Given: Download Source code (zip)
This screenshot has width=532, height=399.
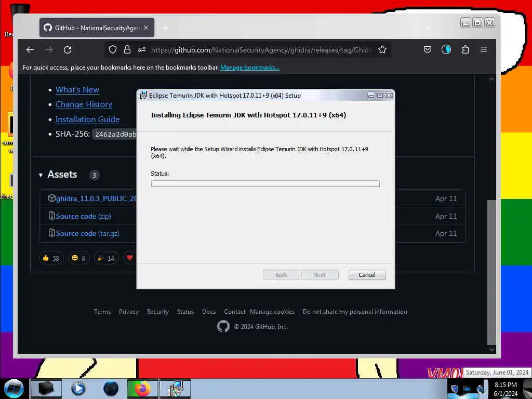Looking at the screenshot, I should (84, 216).
